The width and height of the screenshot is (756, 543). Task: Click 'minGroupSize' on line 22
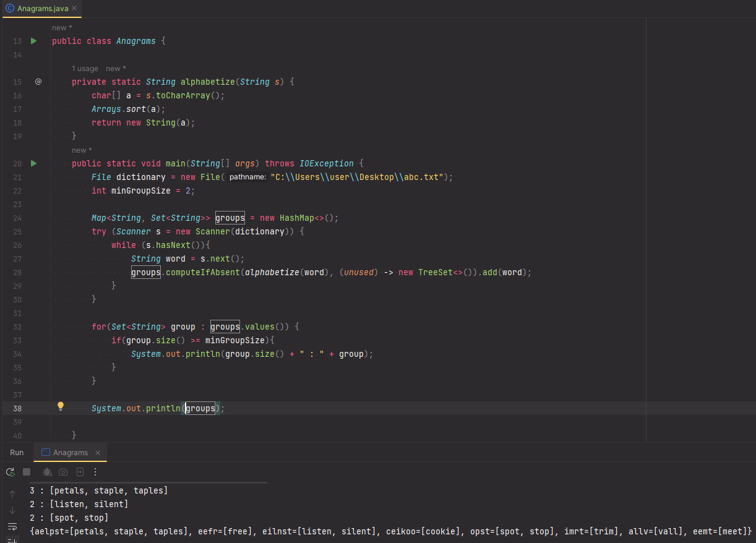pyautogui.click(x=141, y=190)
